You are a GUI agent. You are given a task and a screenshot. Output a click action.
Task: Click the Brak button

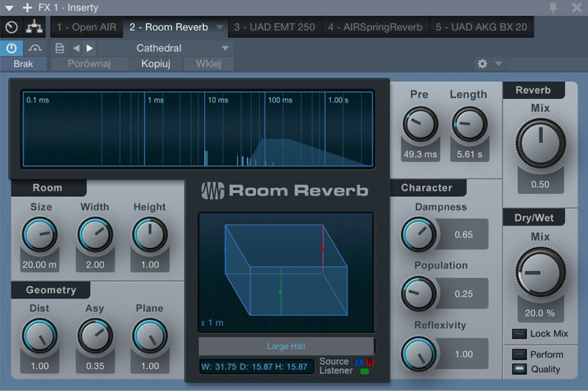pos(24,64)
